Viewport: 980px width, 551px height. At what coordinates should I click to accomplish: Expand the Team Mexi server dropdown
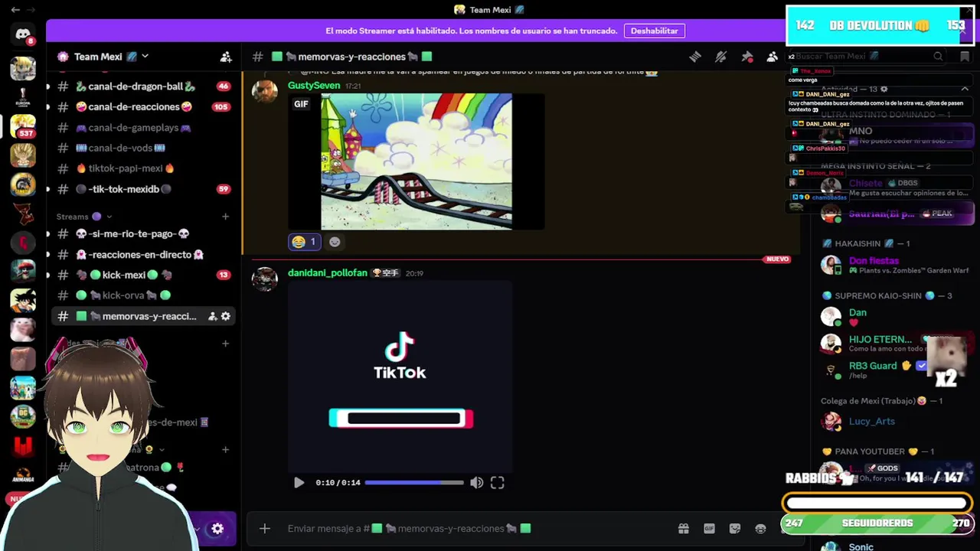click(x=145, y=57)
